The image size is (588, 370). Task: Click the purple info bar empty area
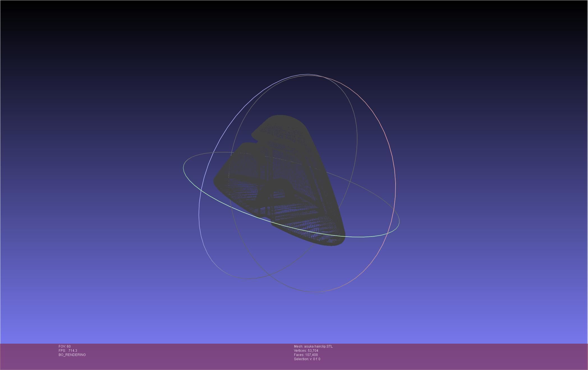pyautogui.click(x=449, y=356)
